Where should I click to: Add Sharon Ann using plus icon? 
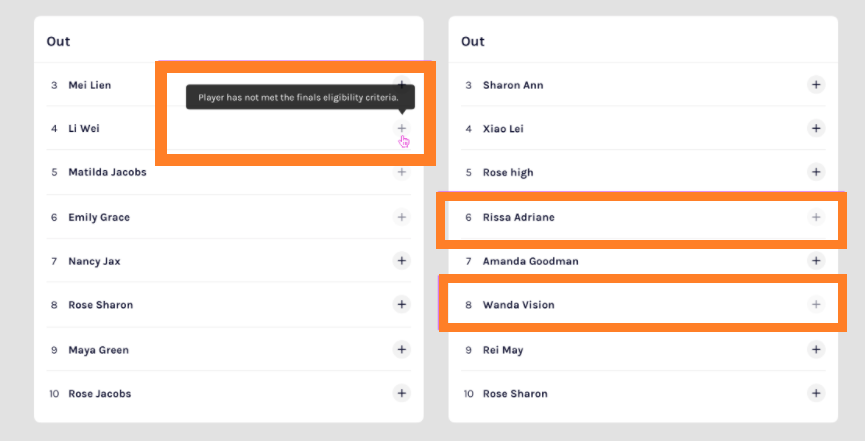click(816, 84)
